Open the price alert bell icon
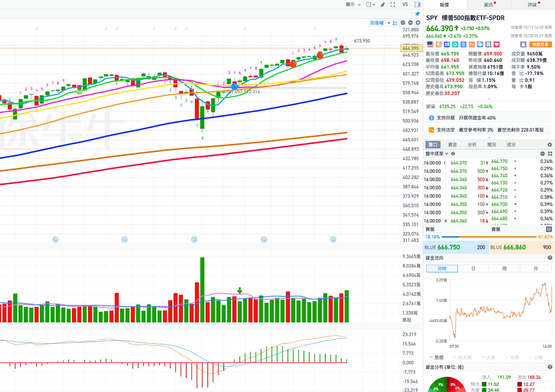555x392 pixels. click(523, 44)
